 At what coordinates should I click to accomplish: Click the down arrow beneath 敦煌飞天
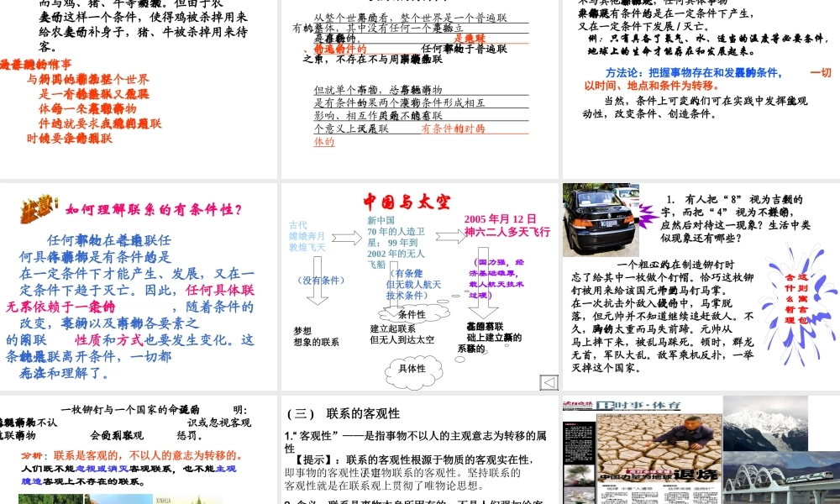coord(318,281)
